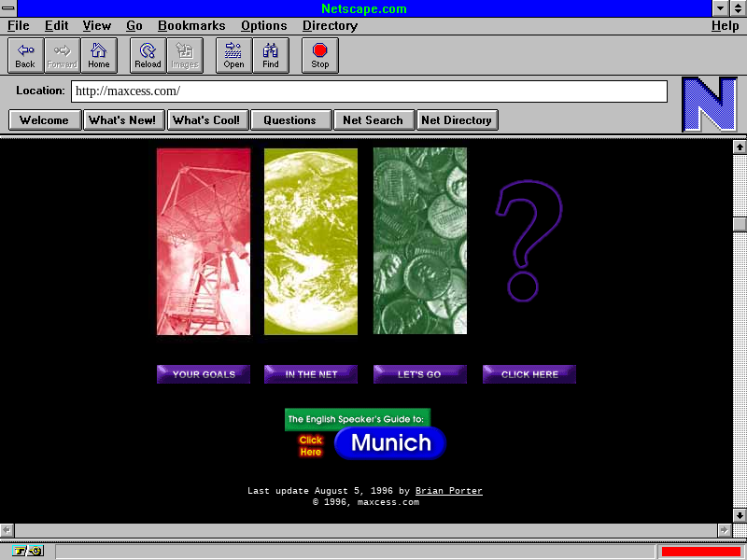747x560 pixels.
Task: Click the Open location toolbar icon
Action: click(233, 56)
